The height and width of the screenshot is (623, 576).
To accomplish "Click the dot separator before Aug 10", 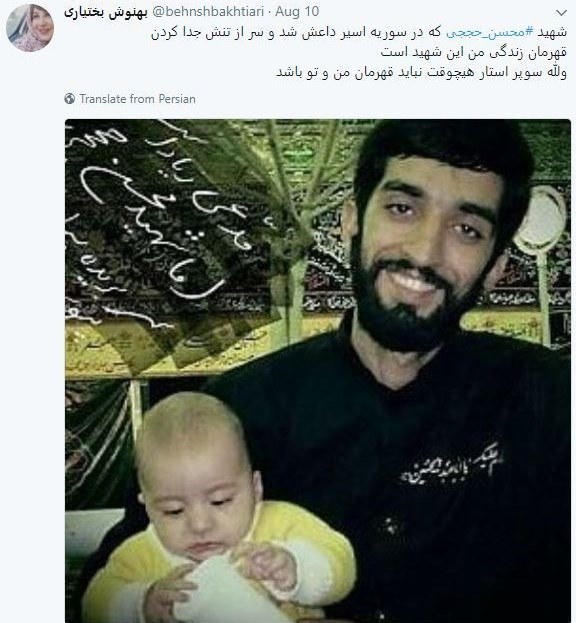I will [x=269, y=12].
